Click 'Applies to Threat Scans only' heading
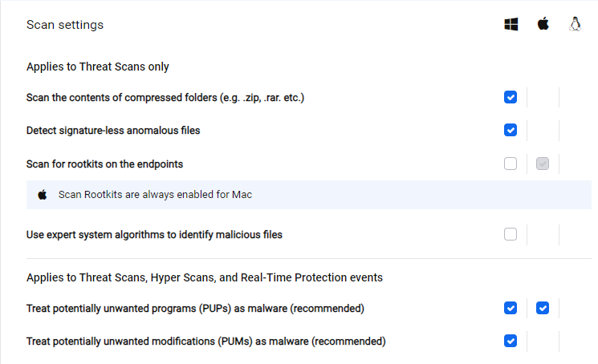The height and width of the screenshot is (364, 598). 98,67
